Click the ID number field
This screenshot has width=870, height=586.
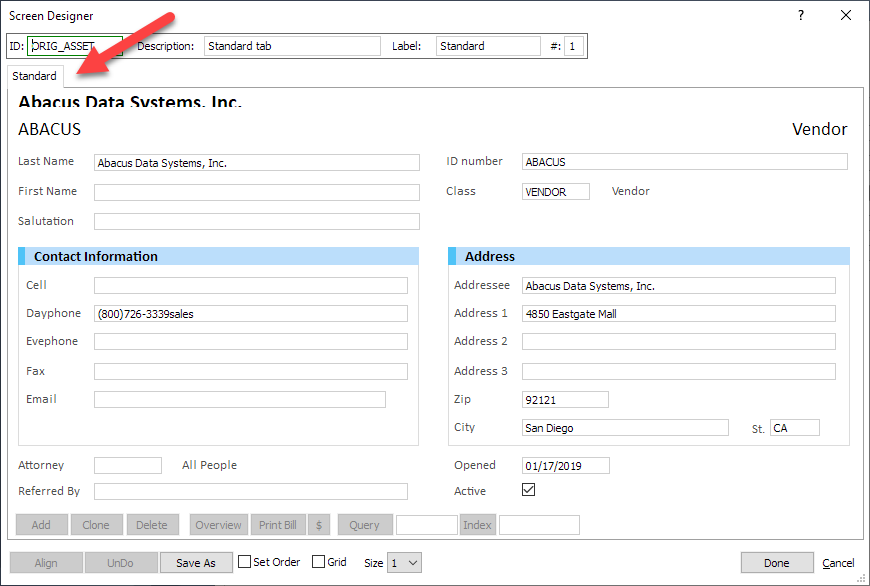tap(685, 161)
